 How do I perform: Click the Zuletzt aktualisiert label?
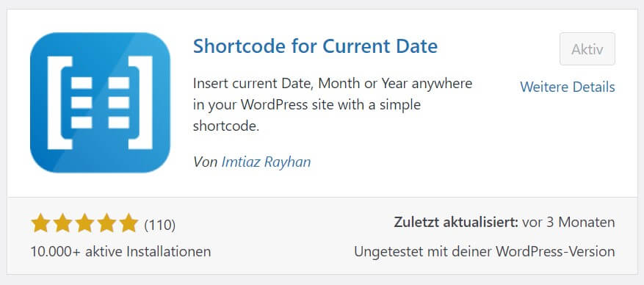tap(456, 222)
